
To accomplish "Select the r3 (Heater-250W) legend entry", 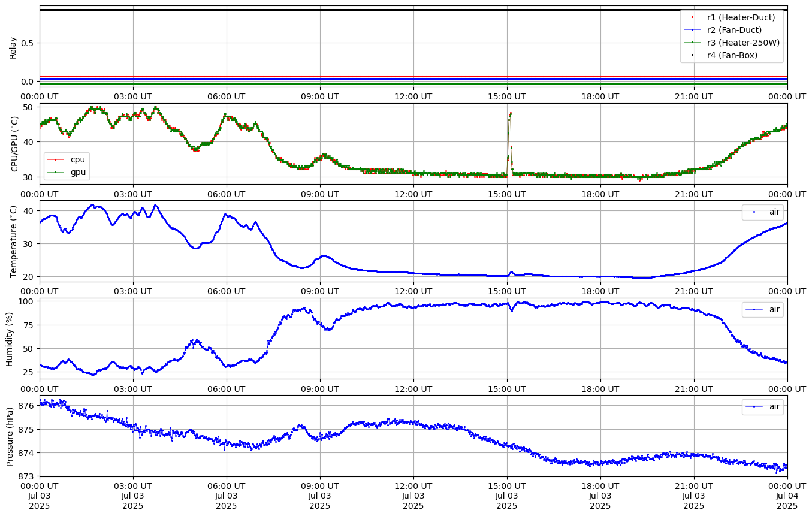I will pyautogui.click(x=733, y=43).
